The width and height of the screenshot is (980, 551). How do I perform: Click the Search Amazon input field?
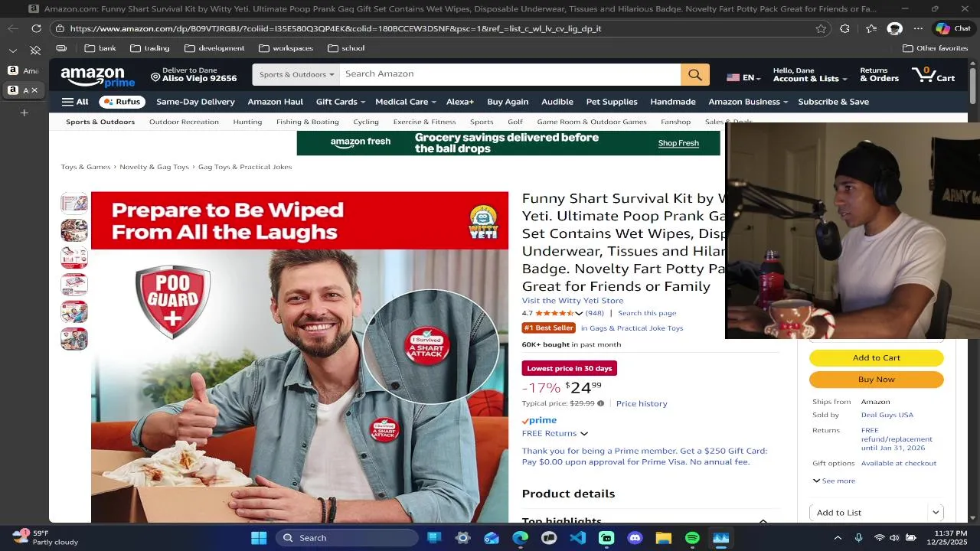510,74
